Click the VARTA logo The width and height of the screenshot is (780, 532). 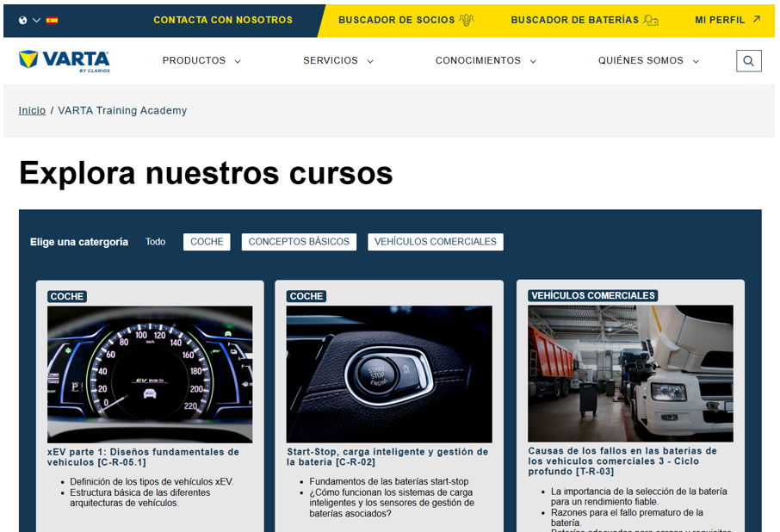click(x=65, y=61)
